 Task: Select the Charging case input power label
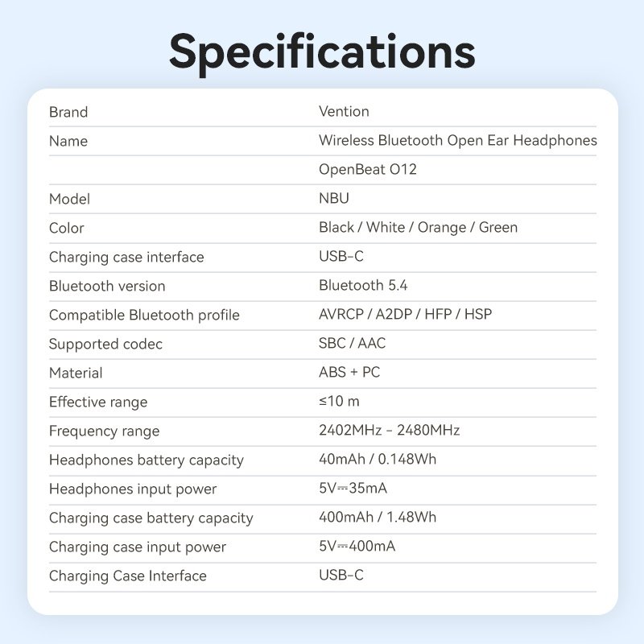(138, 547)
